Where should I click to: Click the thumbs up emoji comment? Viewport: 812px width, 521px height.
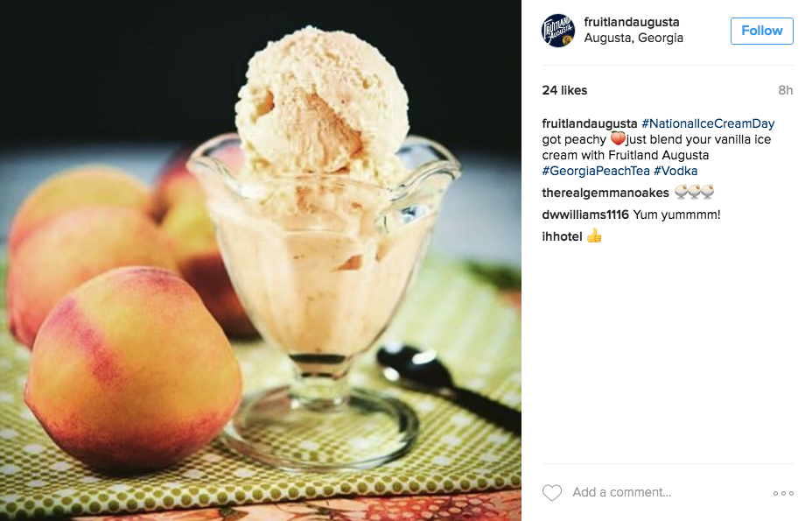[x=594, y=236]
